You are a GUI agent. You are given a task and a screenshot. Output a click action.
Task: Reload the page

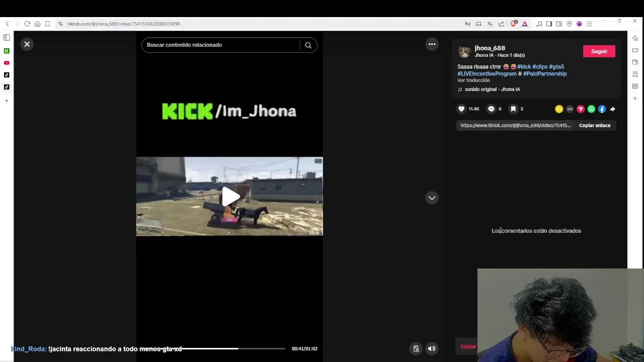coord(27,24)
